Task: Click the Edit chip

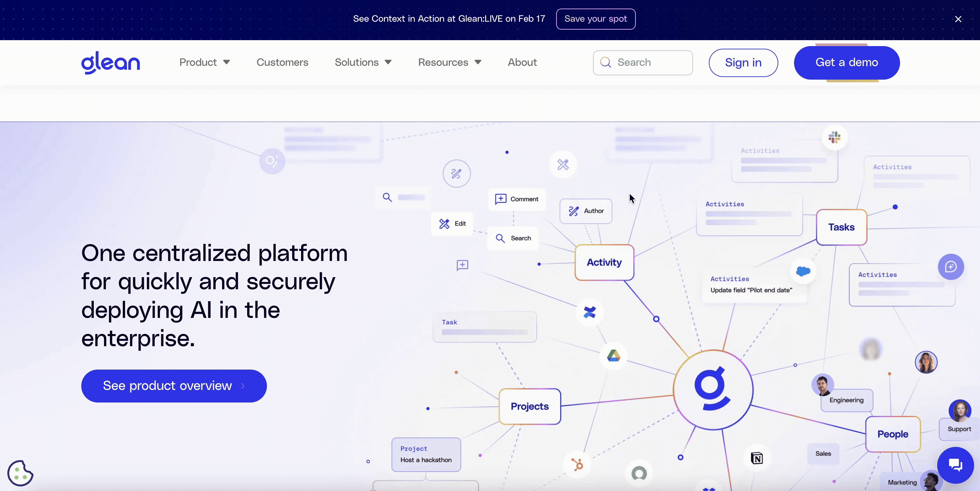Action: point(452,224)
